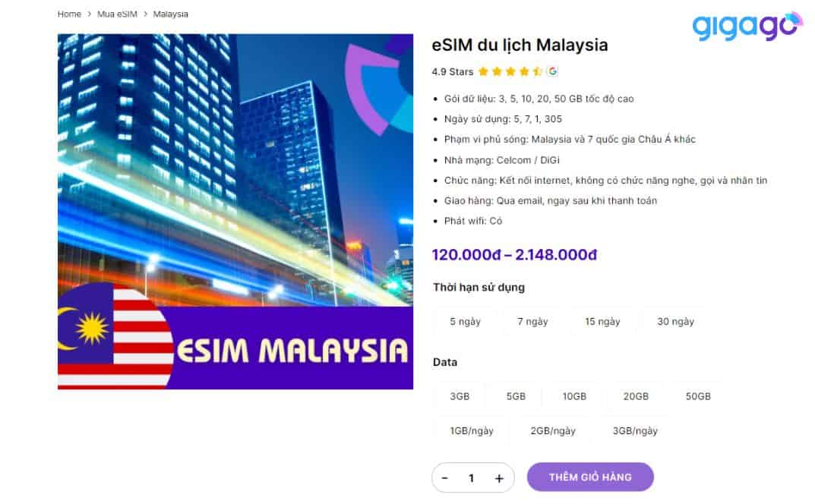Select the 1GB/ngày data option

click(472, 430)
